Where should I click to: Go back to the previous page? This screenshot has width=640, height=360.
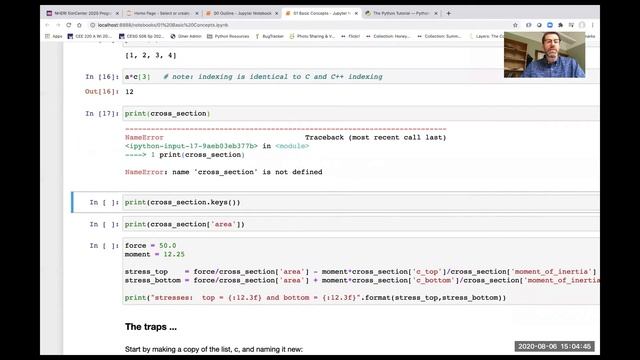pos(47,25)
